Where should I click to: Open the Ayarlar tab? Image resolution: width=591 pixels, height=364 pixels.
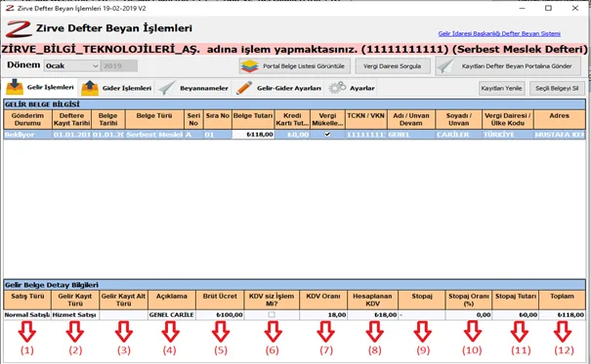[352, 88]
